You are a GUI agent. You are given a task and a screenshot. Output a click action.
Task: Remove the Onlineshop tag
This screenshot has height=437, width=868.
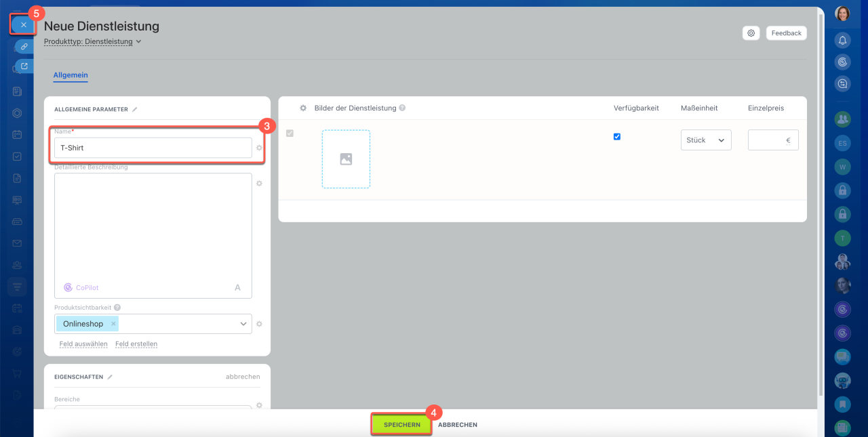pos(113,324)
